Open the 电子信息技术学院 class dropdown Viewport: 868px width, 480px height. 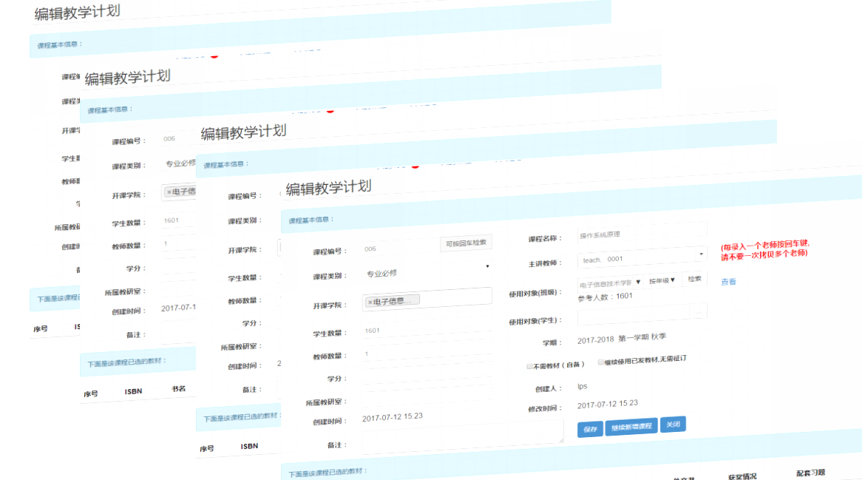click(x=610, y=283)
